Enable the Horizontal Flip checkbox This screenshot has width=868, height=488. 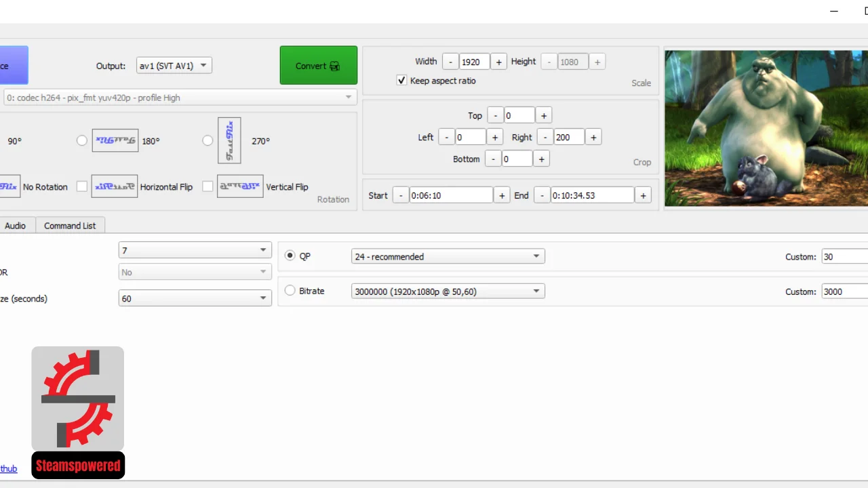[x=82, y=186]
